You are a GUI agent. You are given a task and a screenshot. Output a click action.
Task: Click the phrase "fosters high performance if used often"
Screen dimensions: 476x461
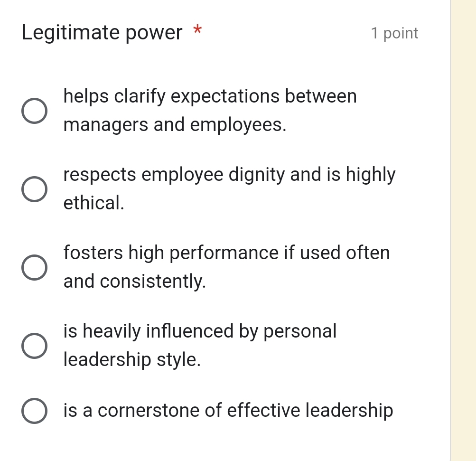tap(226, 253)
